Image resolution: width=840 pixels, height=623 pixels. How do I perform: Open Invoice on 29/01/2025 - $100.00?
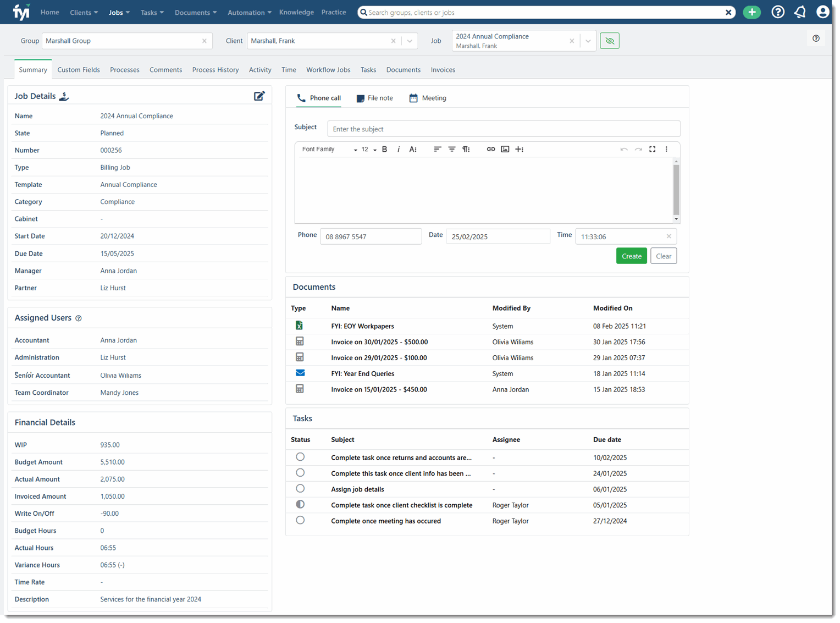point(379,358)
